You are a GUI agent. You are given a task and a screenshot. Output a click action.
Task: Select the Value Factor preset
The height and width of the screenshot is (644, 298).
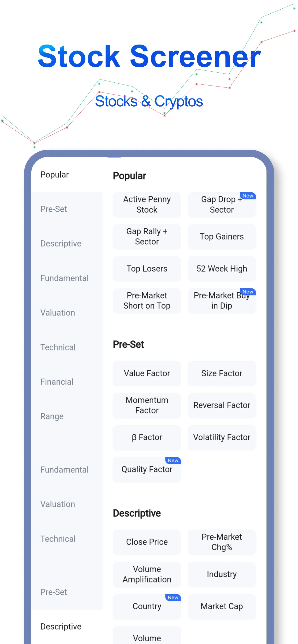pyautogui.click(x=147, y=373)
